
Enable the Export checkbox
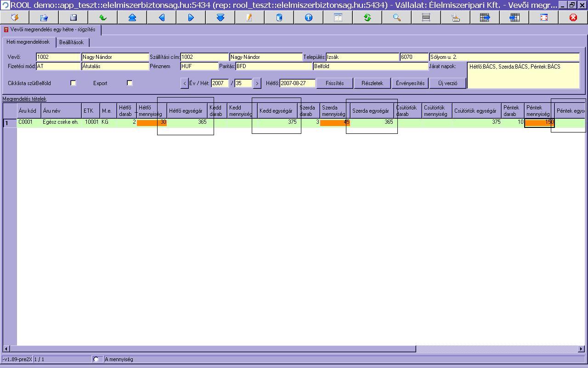point(130,83)
